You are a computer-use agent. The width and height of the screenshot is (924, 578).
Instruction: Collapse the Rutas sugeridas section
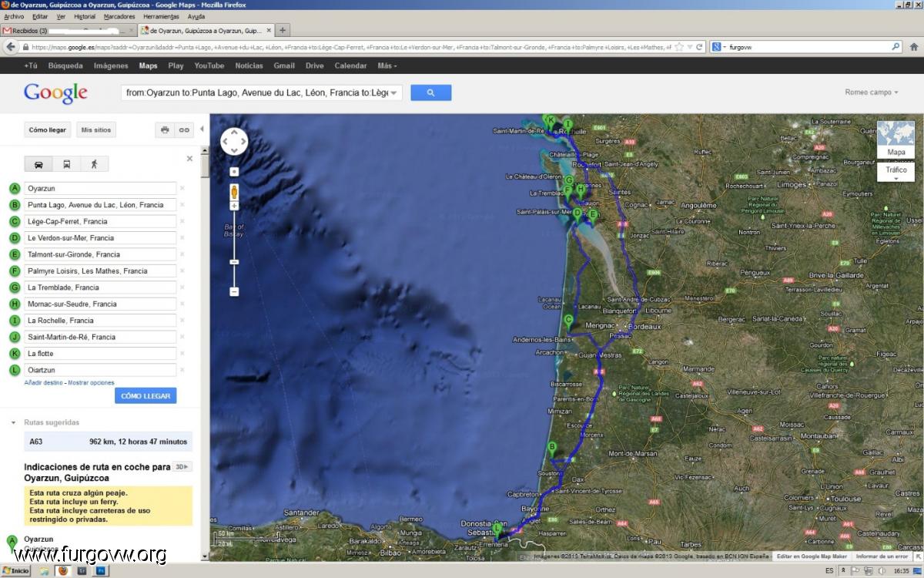tap(13, 422)
